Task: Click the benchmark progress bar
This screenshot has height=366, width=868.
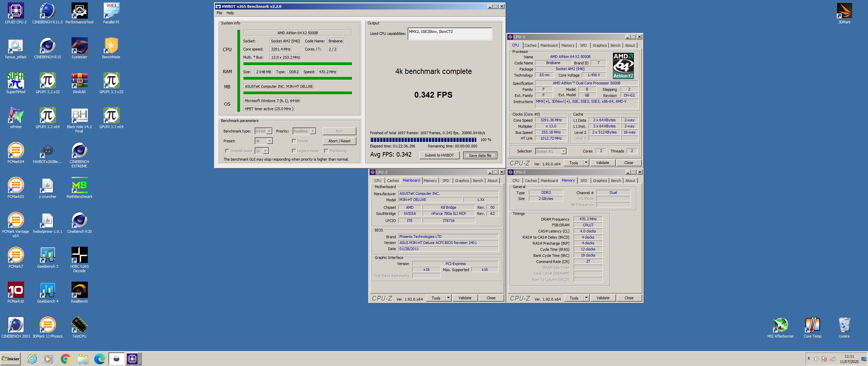Action: click(423, 140)
